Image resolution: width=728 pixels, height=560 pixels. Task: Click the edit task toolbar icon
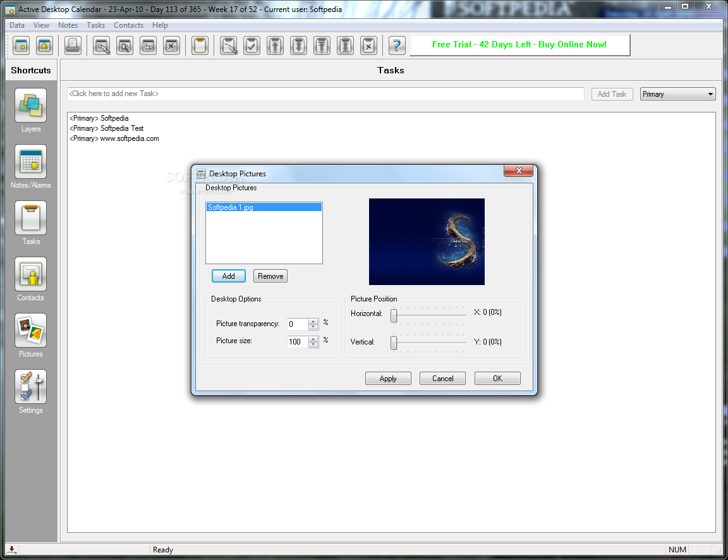pyautogui.click(x=228, y=46)
